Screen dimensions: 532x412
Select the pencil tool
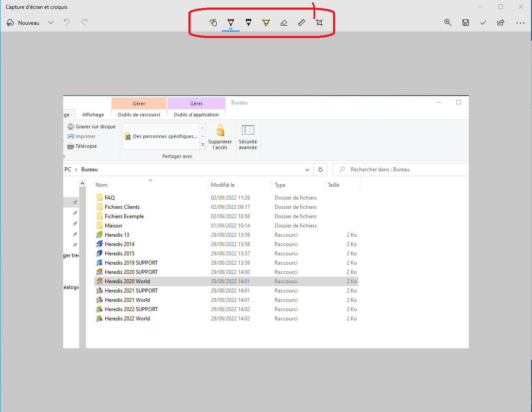(248, 22)
